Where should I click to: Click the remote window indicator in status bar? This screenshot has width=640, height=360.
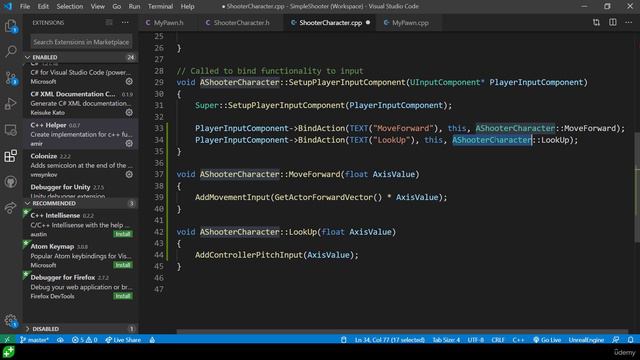click(x=7, y=340)
